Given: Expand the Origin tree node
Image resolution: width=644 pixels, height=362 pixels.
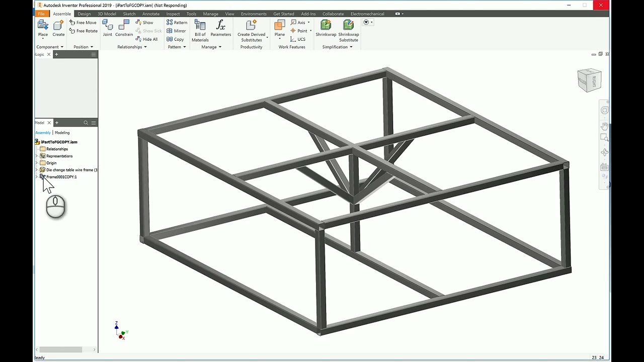Looking at the screenshot, I should click(37, 163).
